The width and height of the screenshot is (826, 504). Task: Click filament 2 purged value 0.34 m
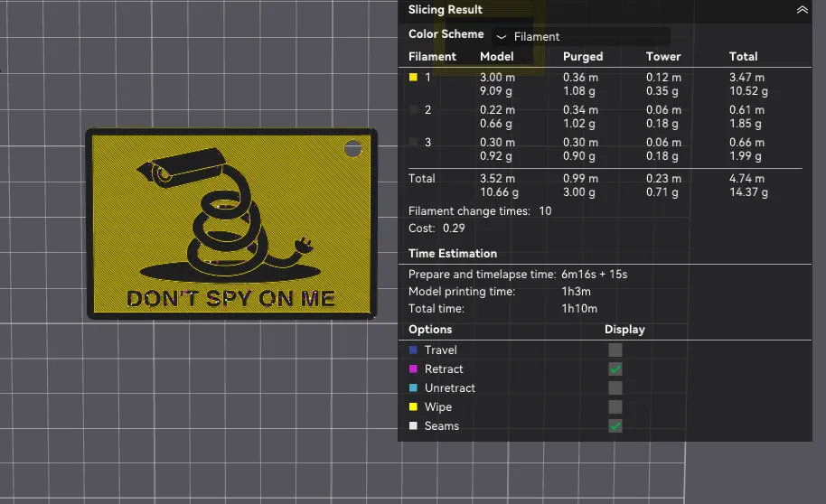(580, 109)
